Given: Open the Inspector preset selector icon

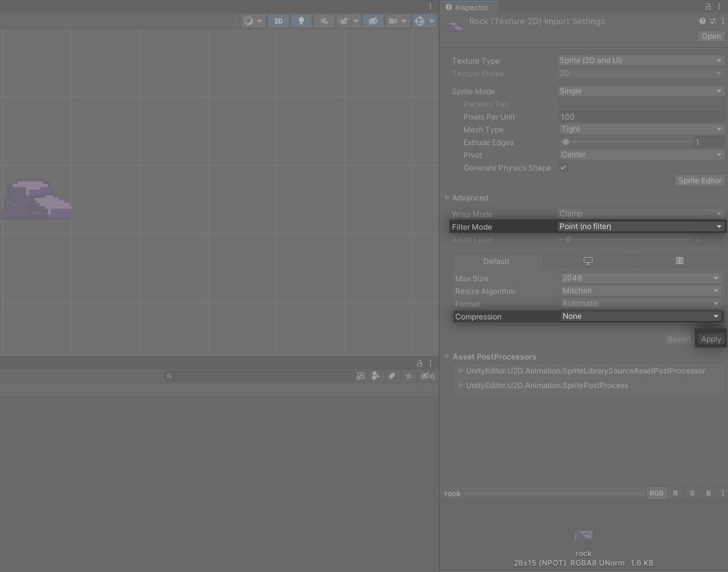Looking at the screenshot, I should point(713,21).
